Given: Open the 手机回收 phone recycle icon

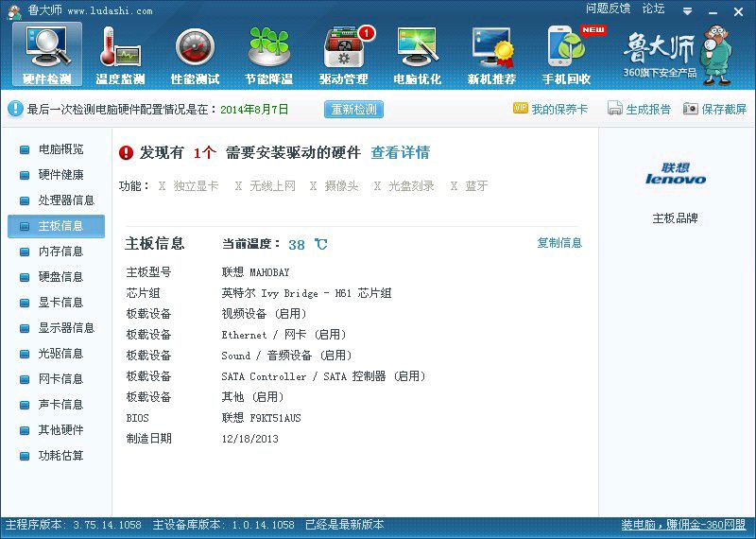Looking at the screenshot, I should coord(566,54).
